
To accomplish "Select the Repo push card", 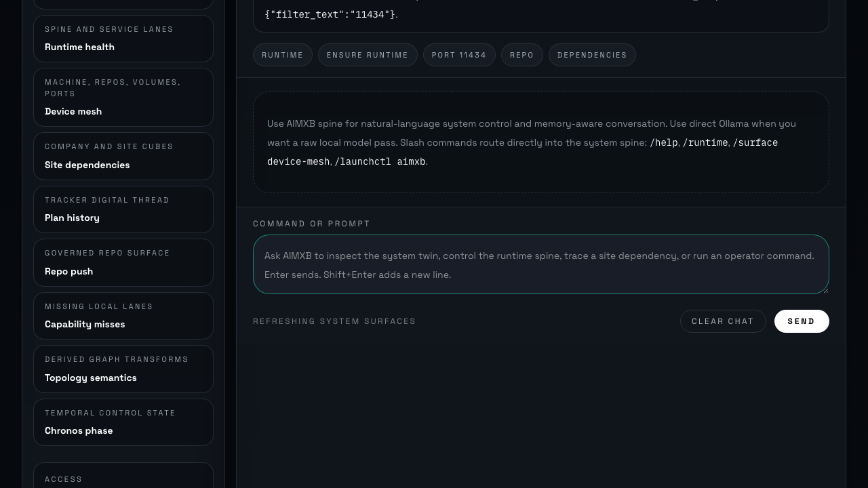I will click(123, 263).
